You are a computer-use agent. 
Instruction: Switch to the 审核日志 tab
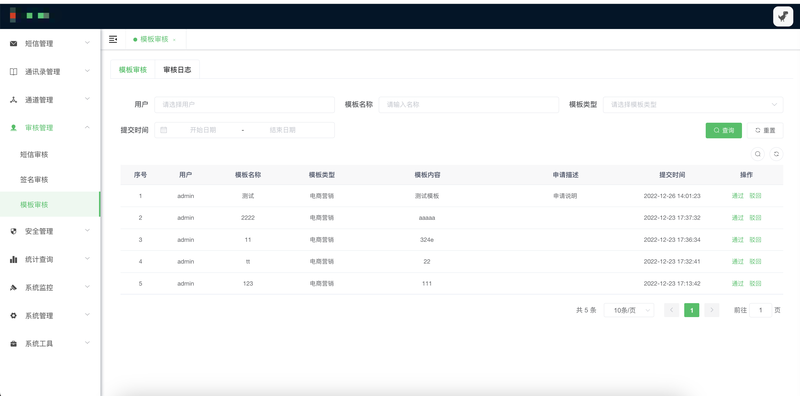[177, 70]
